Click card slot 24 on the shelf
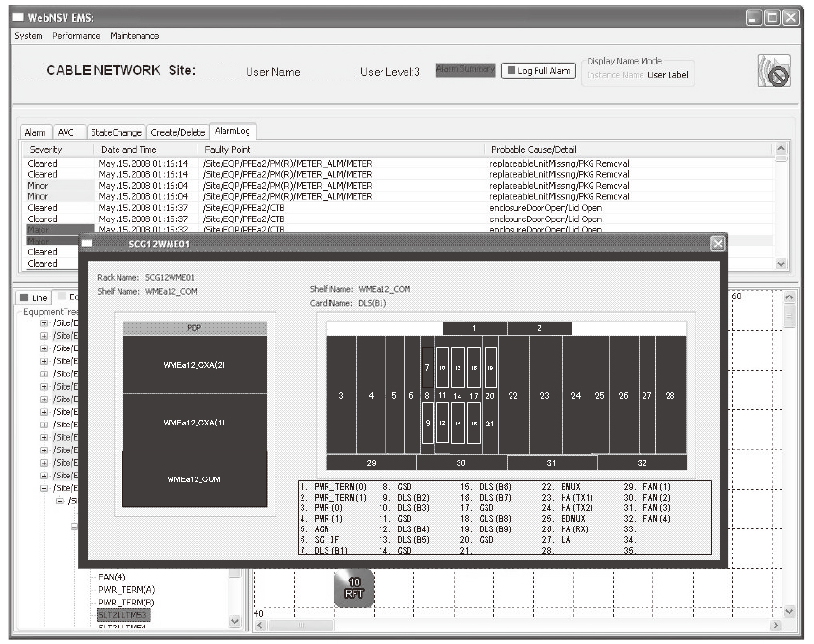The height and width of the screenshot is (644, 814). point(576,395)
